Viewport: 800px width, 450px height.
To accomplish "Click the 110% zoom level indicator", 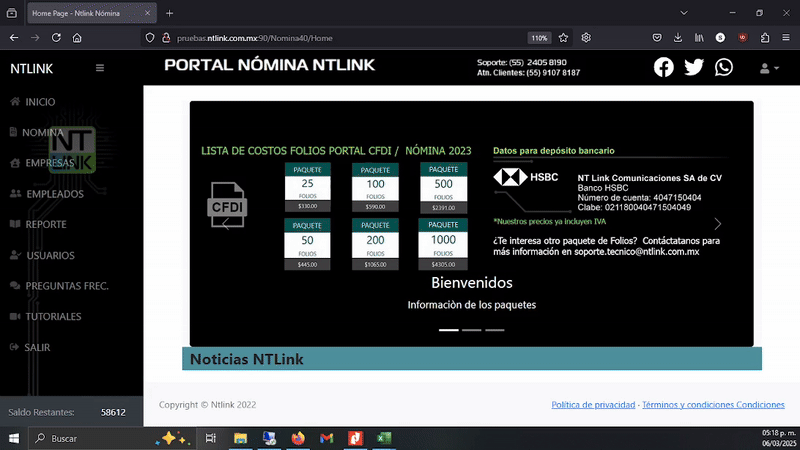I will 539,38.
